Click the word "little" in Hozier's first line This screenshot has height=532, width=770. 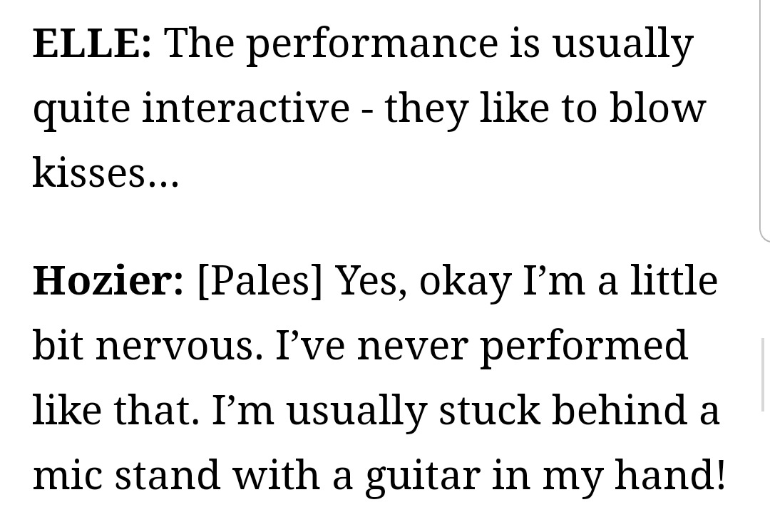(674, 280)
